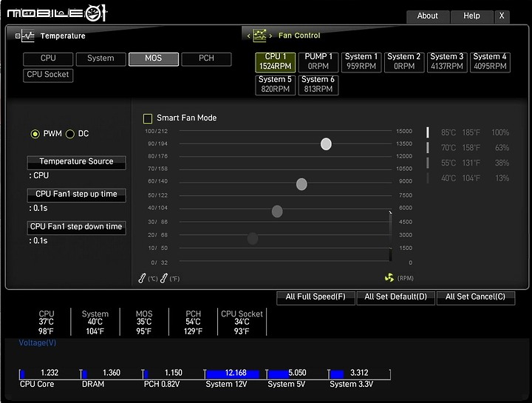Select the System 4 fan 4095RPM

pos(490,62)
